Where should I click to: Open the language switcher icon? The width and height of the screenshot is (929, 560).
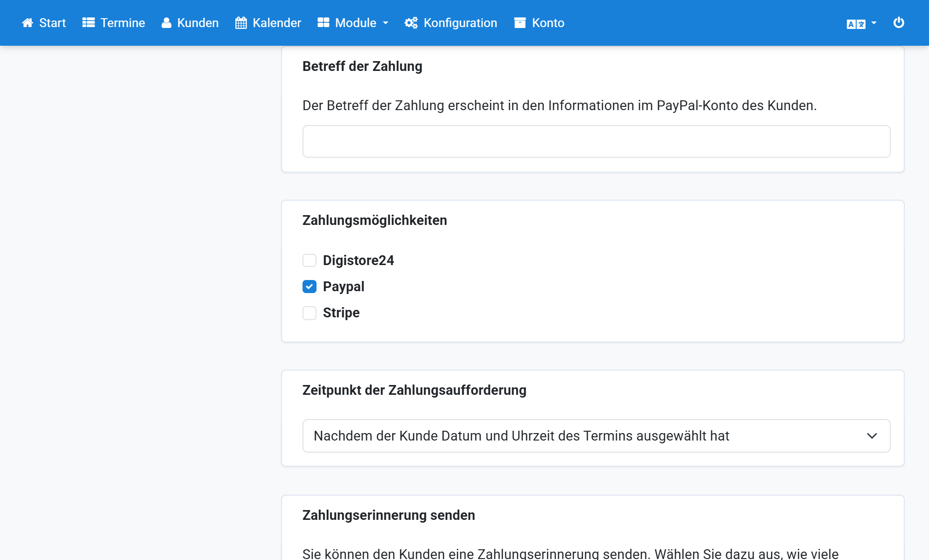click(x=856, y=24)
